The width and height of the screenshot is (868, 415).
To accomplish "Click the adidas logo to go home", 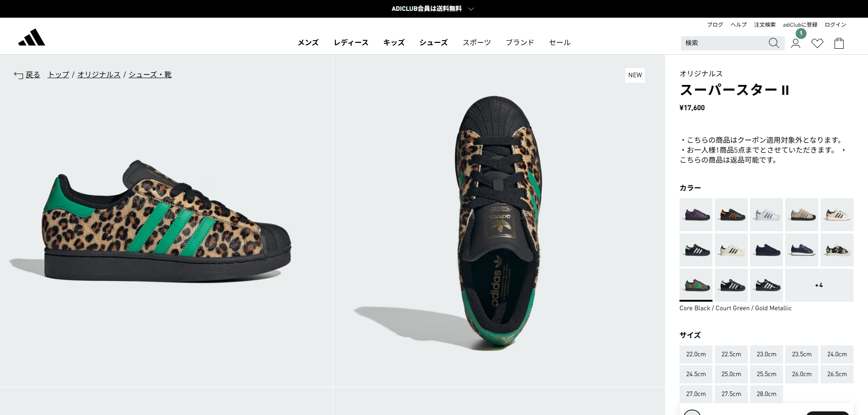I will tap(32, 37).
